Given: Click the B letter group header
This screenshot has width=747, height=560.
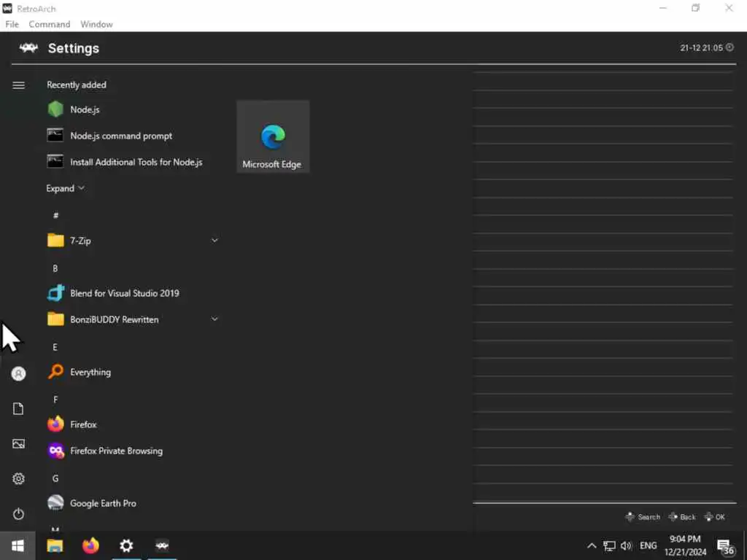Looking at the screenshot, I should point(55,268).
